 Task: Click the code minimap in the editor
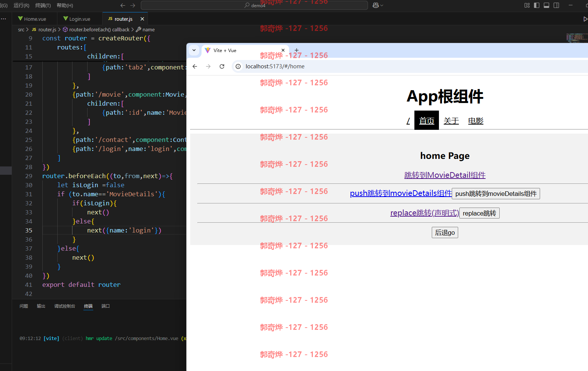(577, 38)
